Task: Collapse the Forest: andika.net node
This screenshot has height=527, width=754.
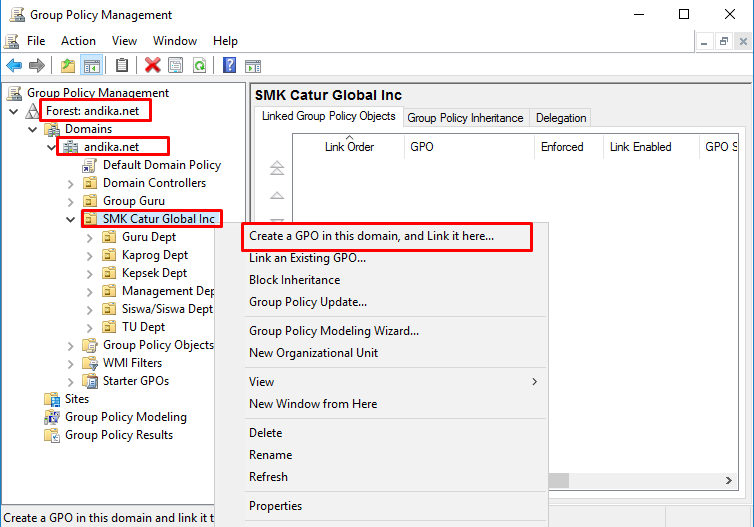Action: (13, 112)
